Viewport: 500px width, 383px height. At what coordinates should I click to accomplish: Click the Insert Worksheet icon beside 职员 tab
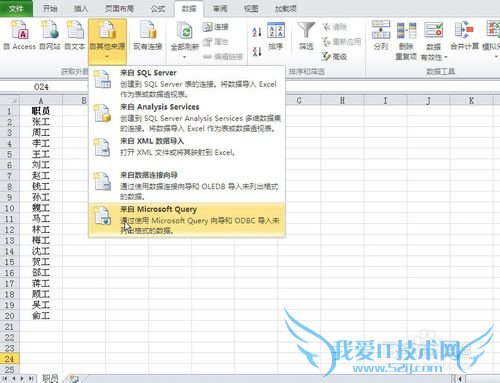point(74,379)
